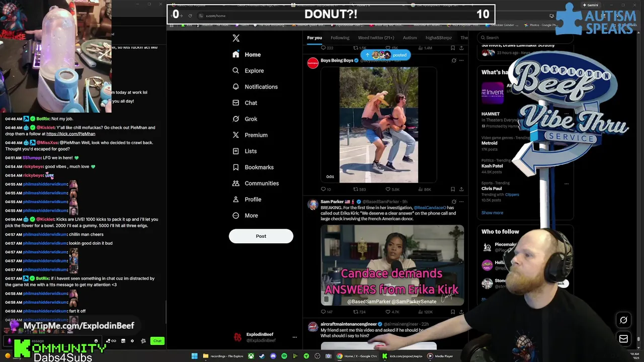Open Profile in the X sidebar
644x362 pixels.
tap(247, 199)
